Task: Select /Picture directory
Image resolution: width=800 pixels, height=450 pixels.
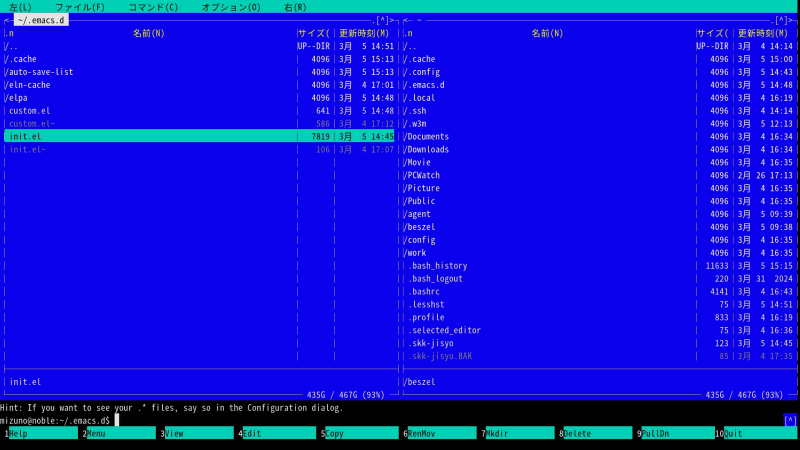Action: (x=598, y=188)
